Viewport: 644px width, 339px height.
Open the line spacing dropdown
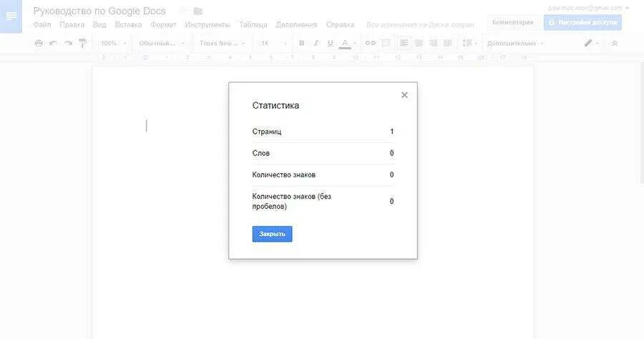coord(469,43)
